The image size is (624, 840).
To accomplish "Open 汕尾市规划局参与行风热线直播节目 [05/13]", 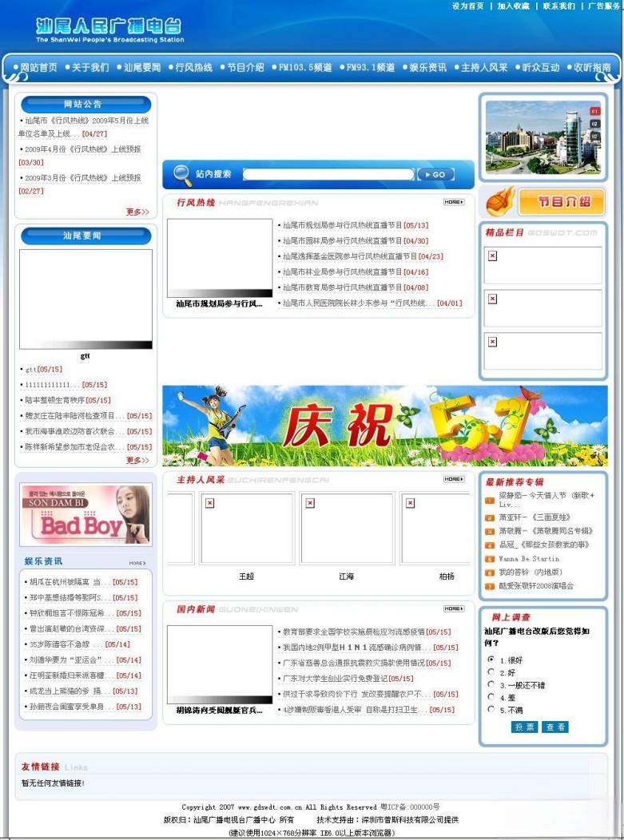I will pos(356,225).
